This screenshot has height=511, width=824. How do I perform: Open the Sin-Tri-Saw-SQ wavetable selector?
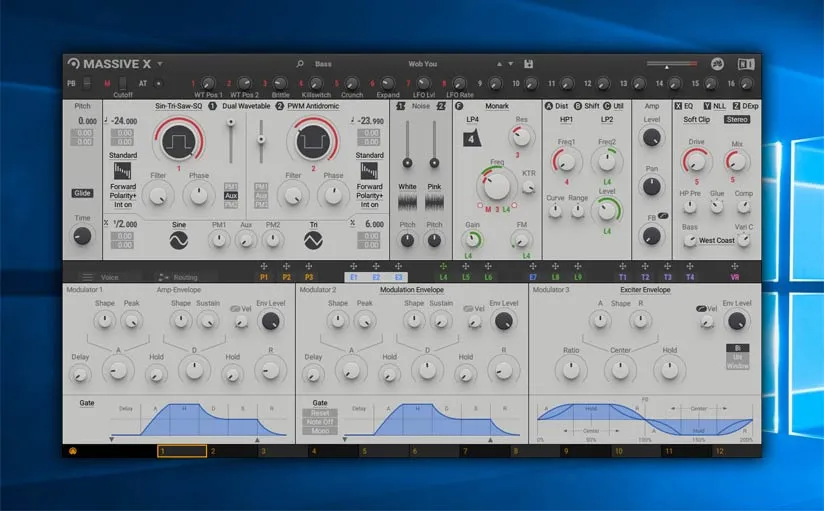[178, 106]
